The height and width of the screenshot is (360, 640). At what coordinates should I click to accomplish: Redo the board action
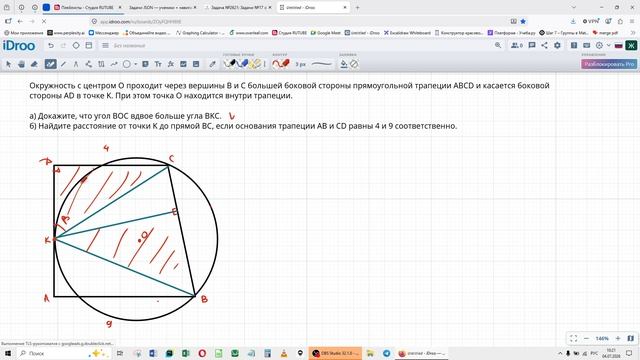[x=63, y=45]
